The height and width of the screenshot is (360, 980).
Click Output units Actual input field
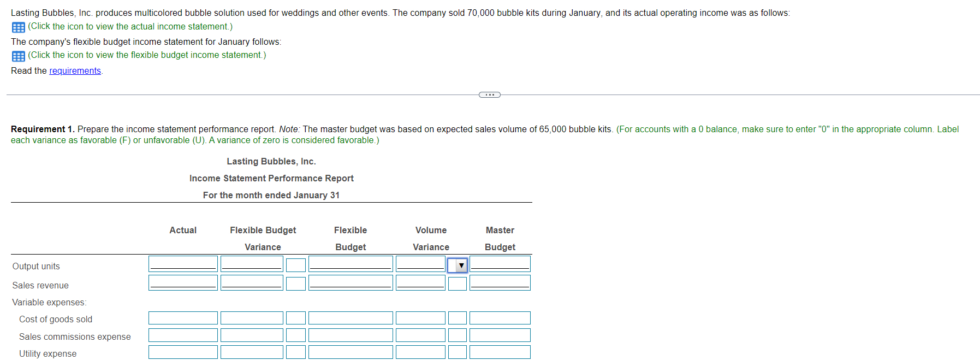tap(183, 264)
